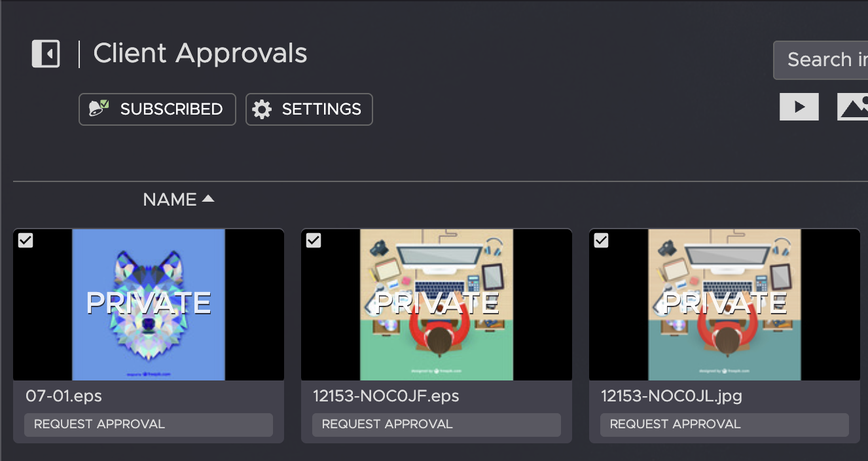Collapse the sidebar panel icon
The width and height of the screenshot is (868, 461).
click(x=46, y=54)
